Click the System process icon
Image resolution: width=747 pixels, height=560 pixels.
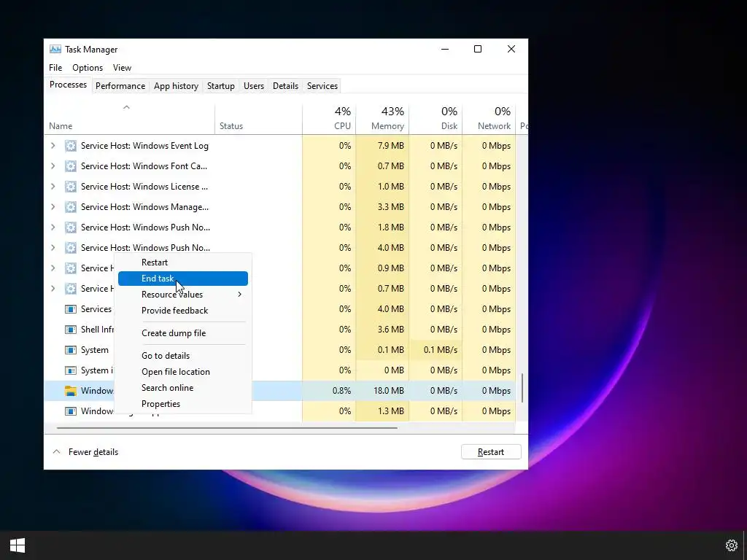click(x=71, y=350)
